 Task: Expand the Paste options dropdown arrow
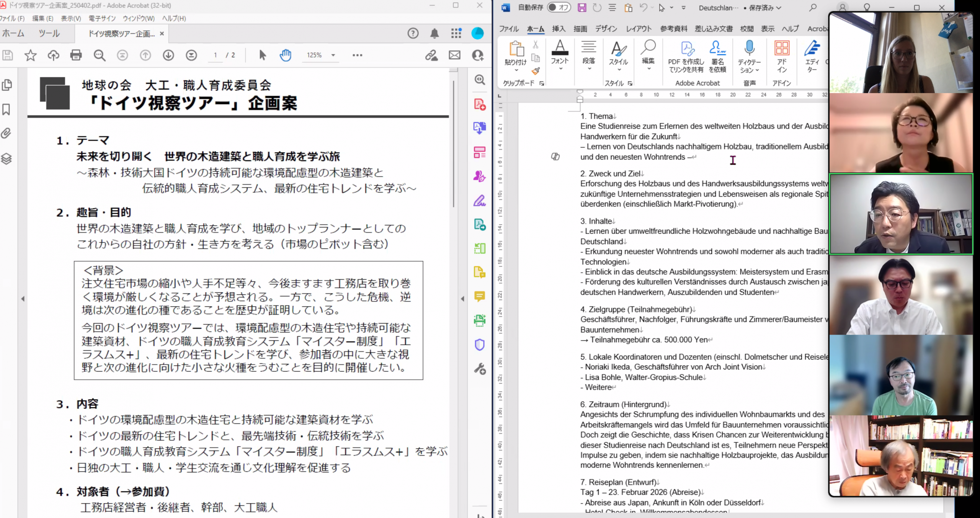(516, 70)
